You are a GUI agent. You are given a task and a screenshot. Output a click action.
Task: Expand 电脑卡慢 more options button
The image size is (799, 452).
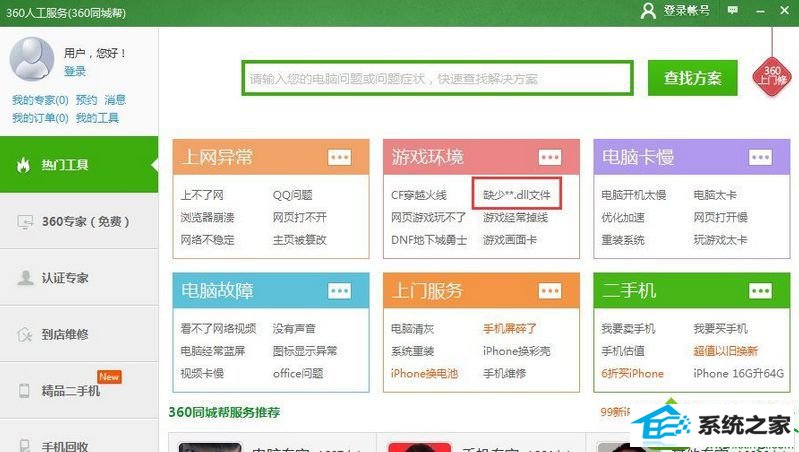(760, 157)
